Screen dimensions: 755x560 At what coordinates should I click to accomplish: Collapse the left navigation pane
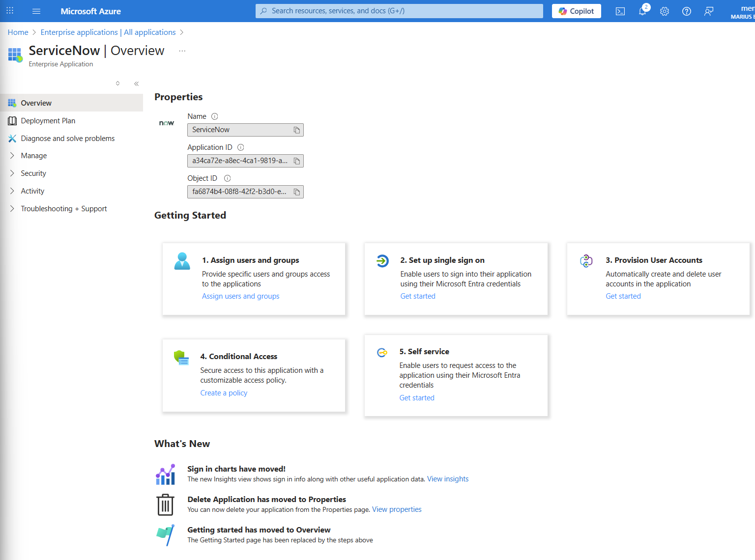coord(137,84)
